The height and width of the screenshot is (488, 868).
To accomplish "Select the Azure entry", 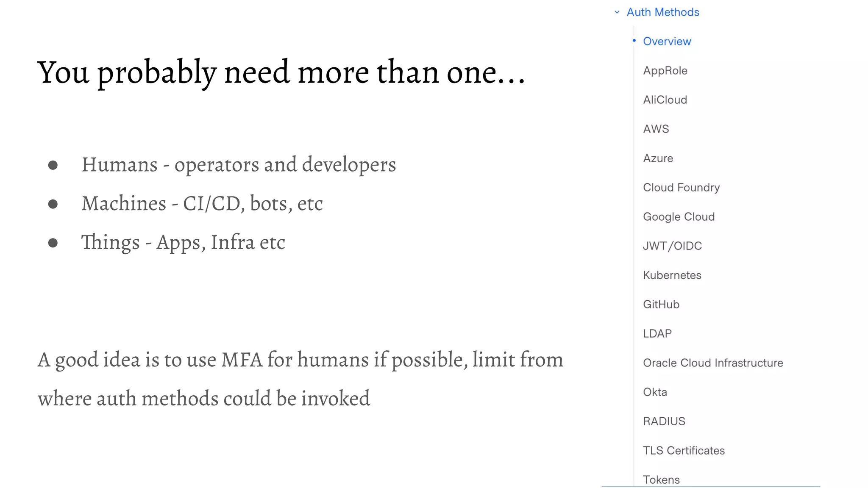I will click(658, 158).
